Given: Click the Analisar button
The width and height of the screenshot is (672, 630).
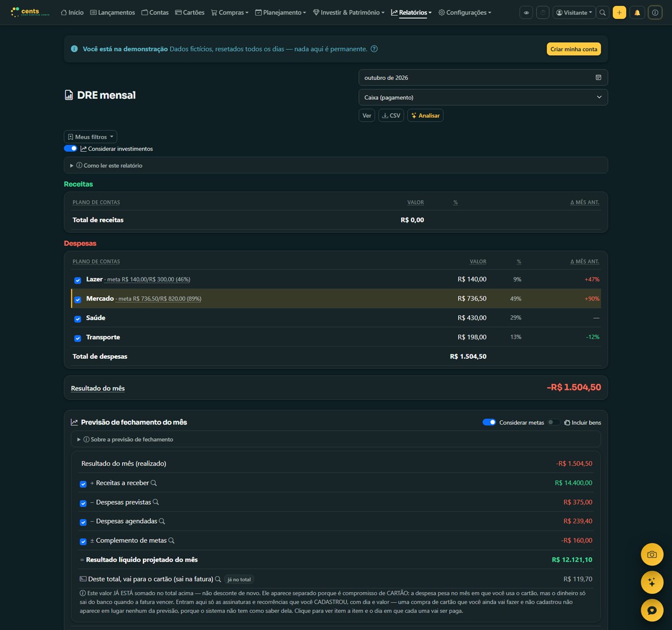Looking at the screenshot, I should [x=425, y=116].
